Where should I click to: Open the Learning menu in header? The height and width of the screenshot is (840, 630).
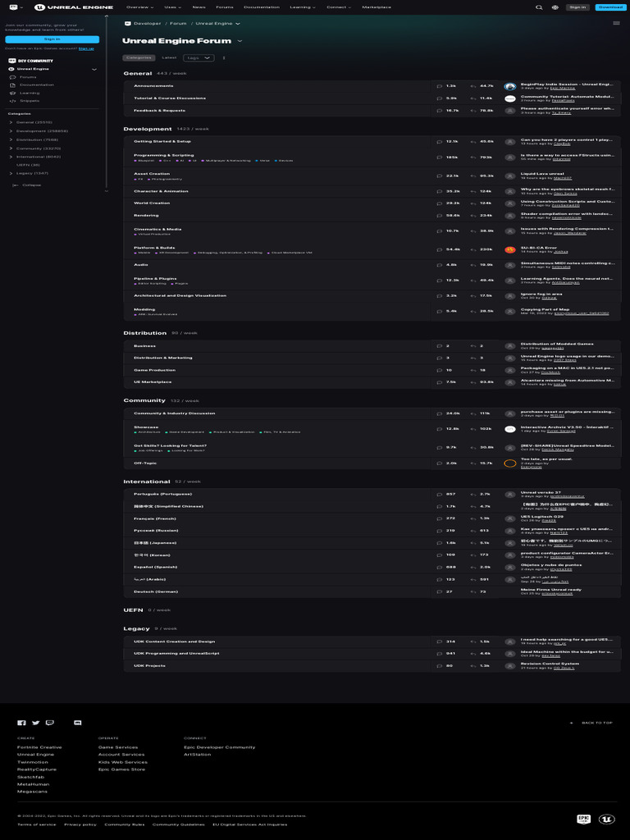[x=302, y=7]
